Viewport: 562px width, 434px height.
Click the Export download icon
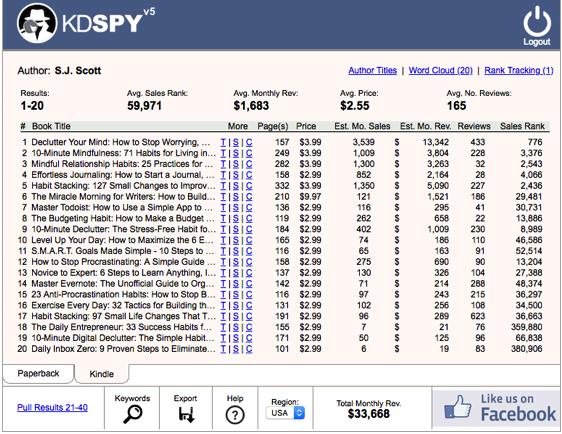(186, 414)
